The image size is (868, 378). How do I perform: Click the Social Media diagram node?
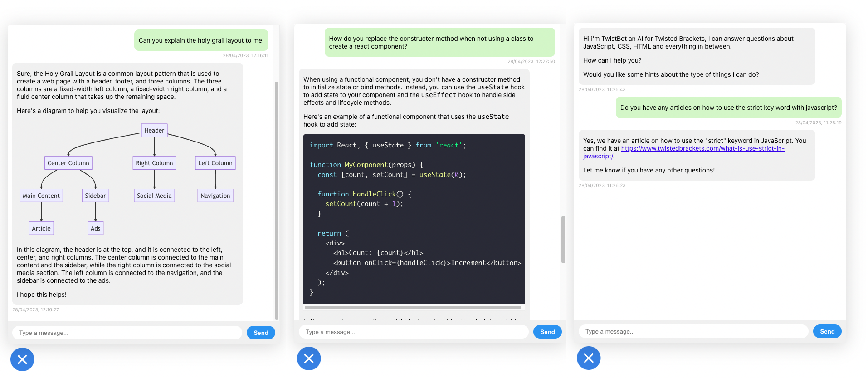[154, 196]
